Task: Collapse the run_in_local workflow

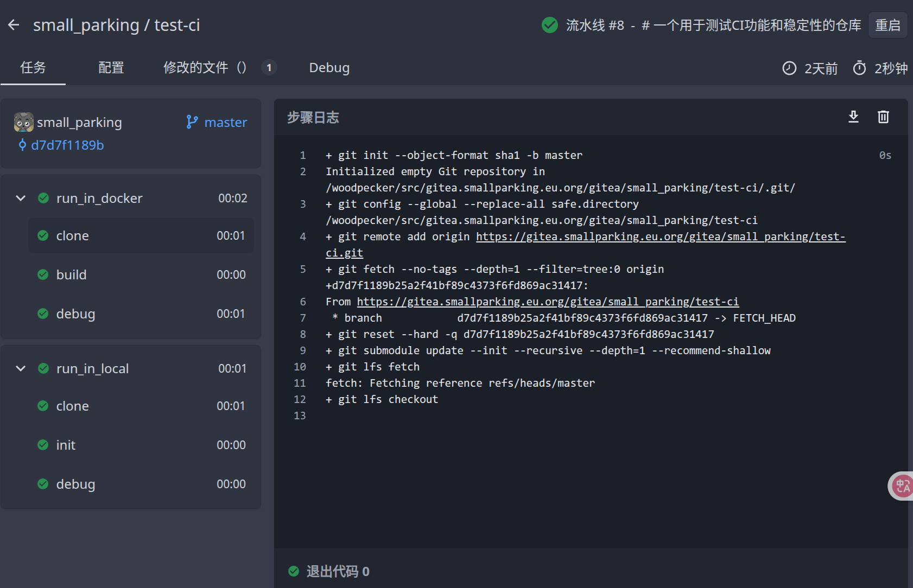Action: click(21, 369)
